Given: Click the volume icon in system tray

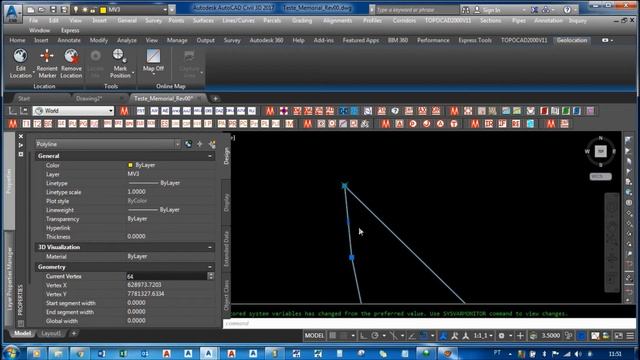Looking at the screenshot, I should [578, 353].
